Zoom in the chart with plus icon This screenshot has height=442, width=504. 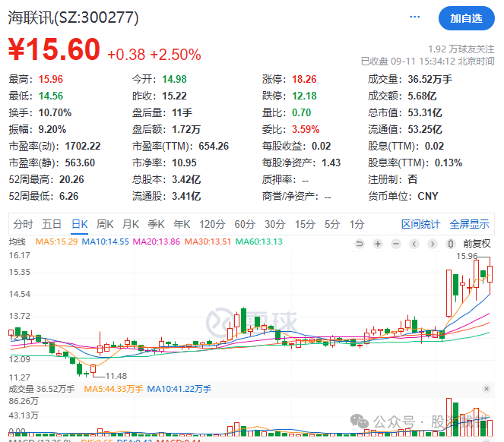click(x=378, y=244)
